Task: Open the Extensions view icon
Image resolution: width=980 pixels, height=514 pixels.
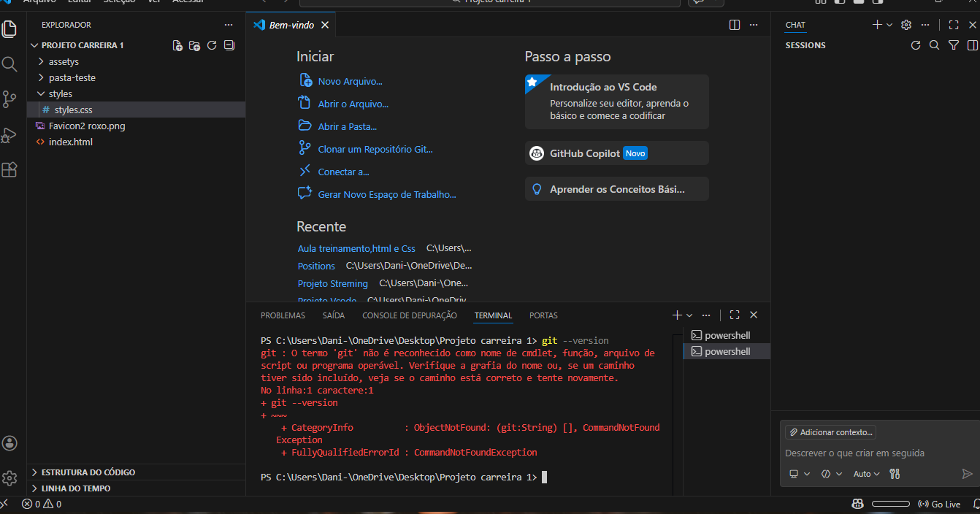Action: point(9,169)
